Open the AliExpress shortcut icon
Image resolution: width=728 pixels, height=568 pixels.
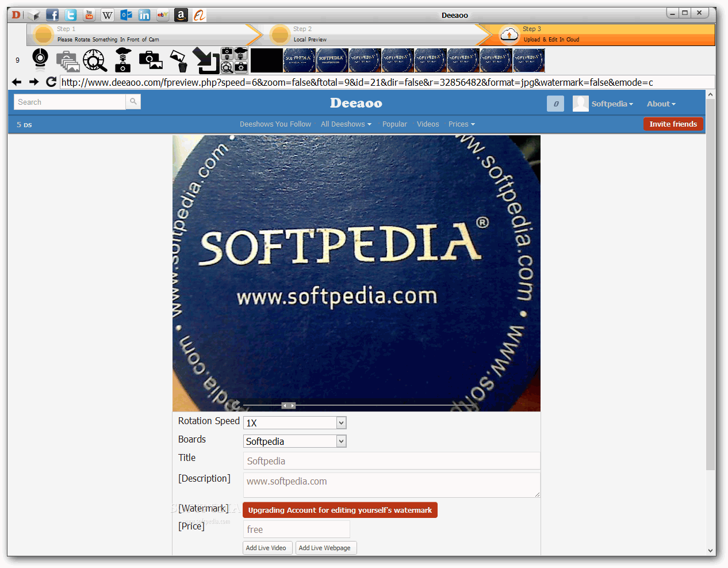[x=200, y=15]
